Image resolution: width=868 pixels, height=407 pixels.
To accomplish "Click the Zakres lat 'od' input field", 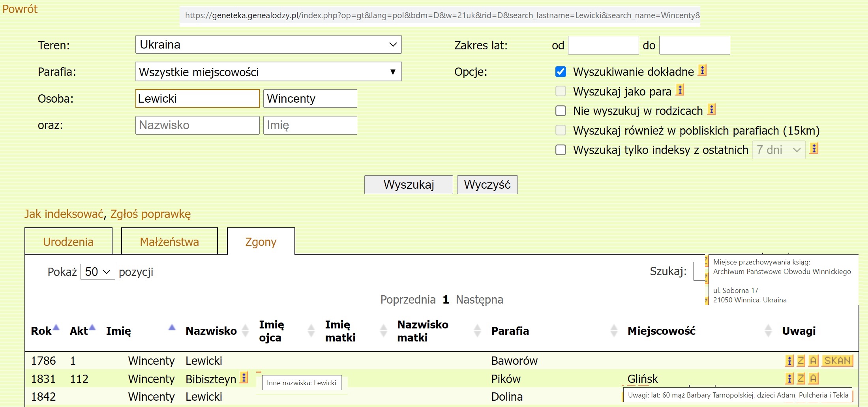I will tap(603, 45).
